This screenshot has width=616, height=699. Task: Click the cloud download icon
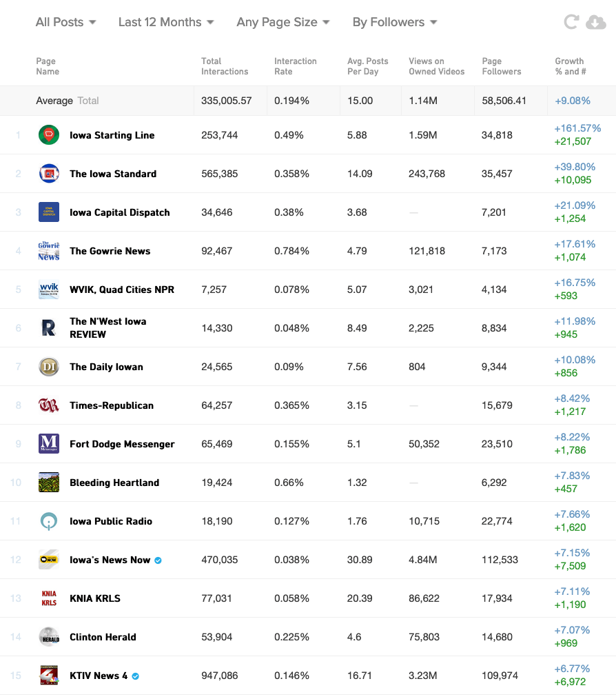[x=596, y=23]
